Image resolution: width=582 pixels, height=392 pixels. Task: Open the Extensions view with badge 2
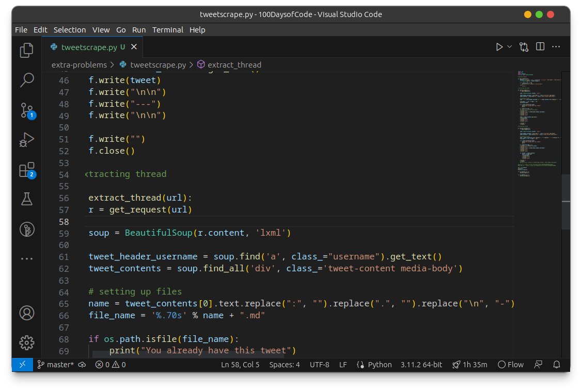[27, 170]
